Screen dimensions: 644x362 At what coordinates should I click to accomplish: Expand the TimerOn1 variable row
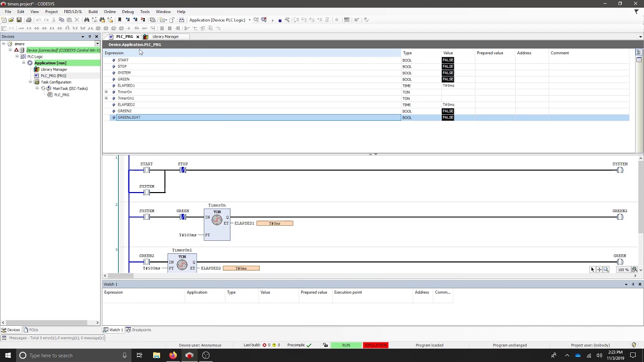[x=106, y=98]
